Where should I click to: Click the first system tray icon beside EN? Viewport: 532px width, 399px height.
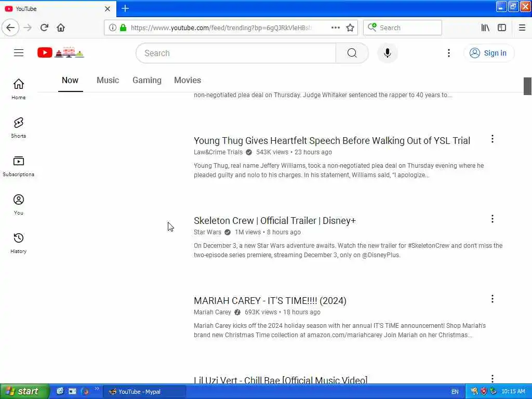(x=474, y=392)
